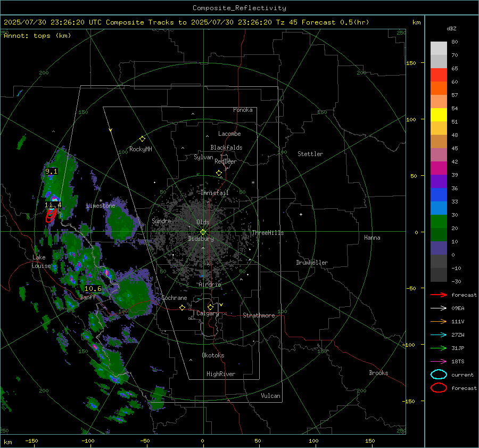Click the dBZ legend heading

tap(451, 28)
